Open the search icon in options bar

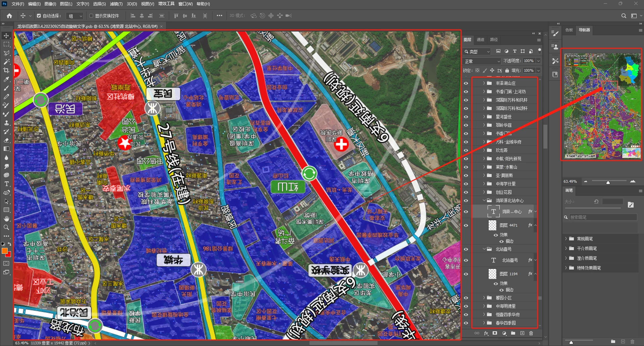coord(624,16)
